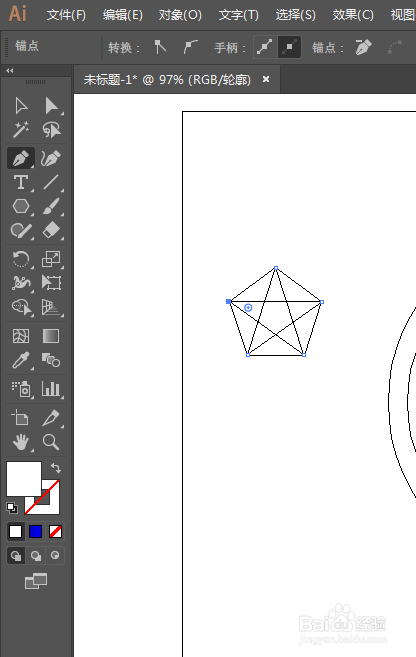Select the Curvature tool

[51, 158]
